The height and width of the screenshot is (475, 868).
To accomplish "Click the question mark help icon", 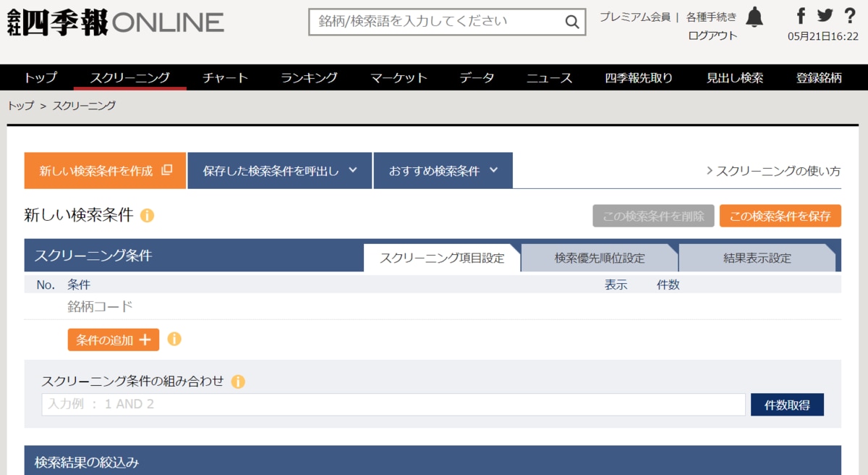I will [x=849, y=16].
